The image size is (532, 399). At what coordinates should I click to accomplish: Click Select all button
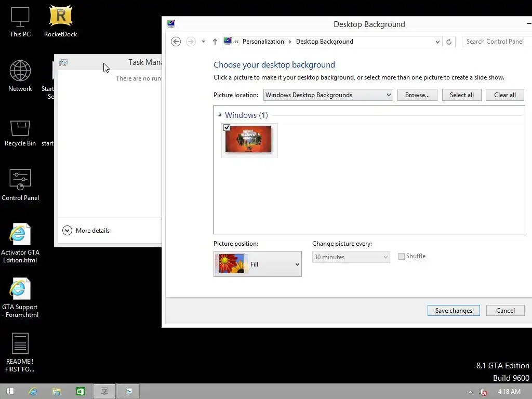point(461,95)
